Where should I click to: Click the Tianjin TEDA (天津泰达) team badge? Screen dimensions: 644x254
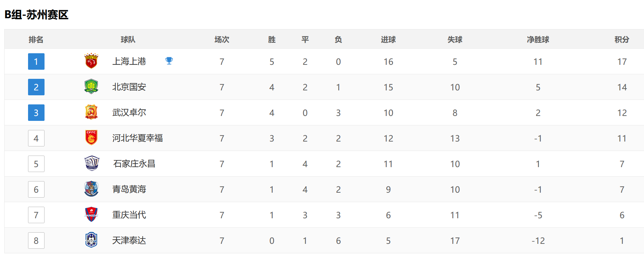(x=91, y=240)
